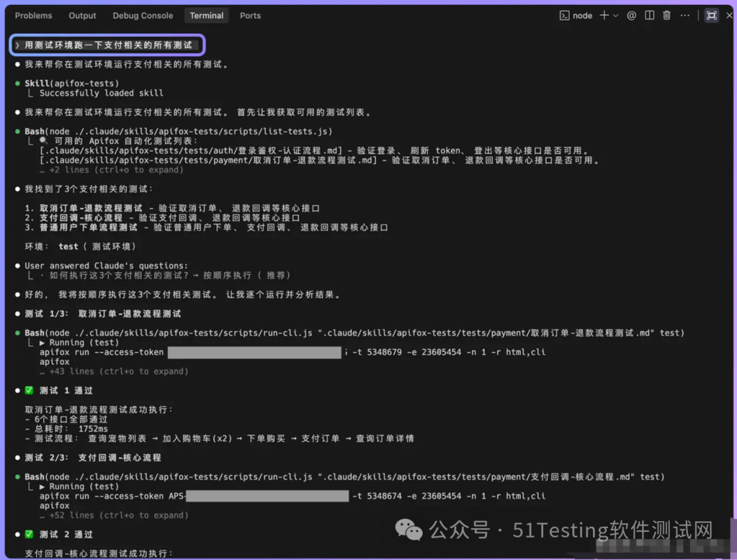Open the Output tab
Screen dimensions: 737x560
[83, 16]
